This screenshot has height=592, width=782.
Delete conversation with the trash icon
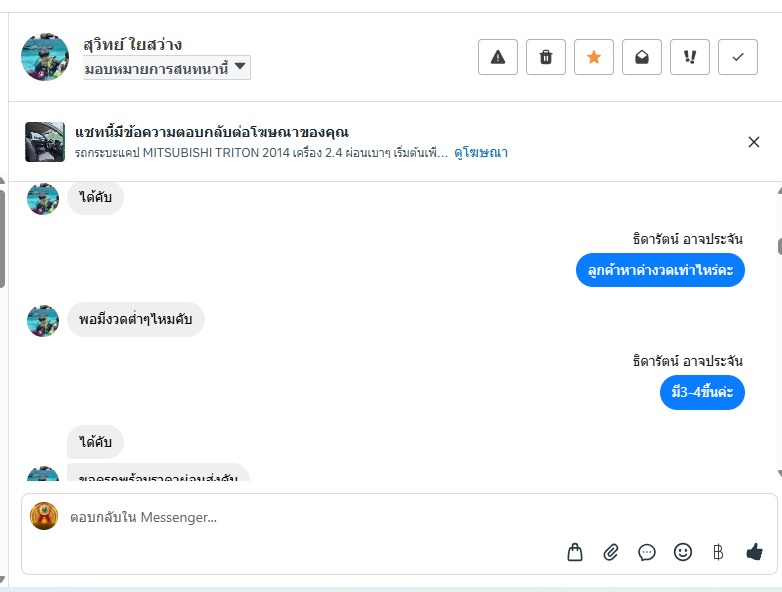[x=546, y=57]
